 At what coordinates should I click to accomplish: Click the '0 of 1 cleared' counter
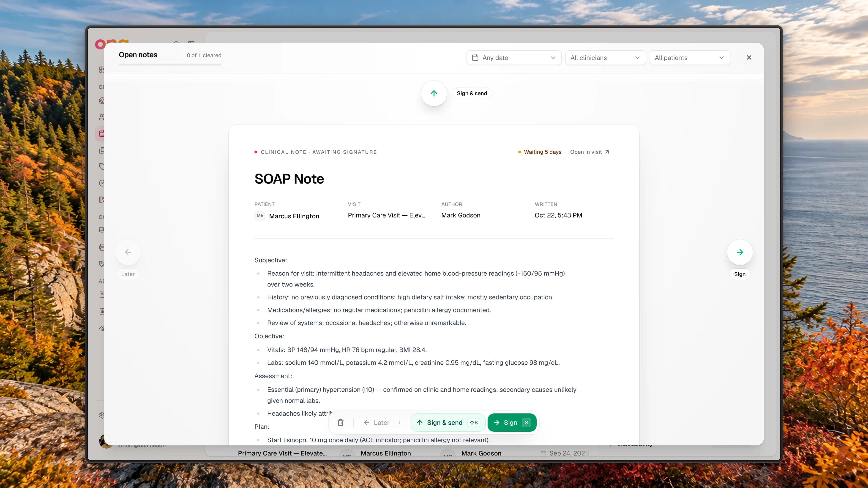coord(204,55)
